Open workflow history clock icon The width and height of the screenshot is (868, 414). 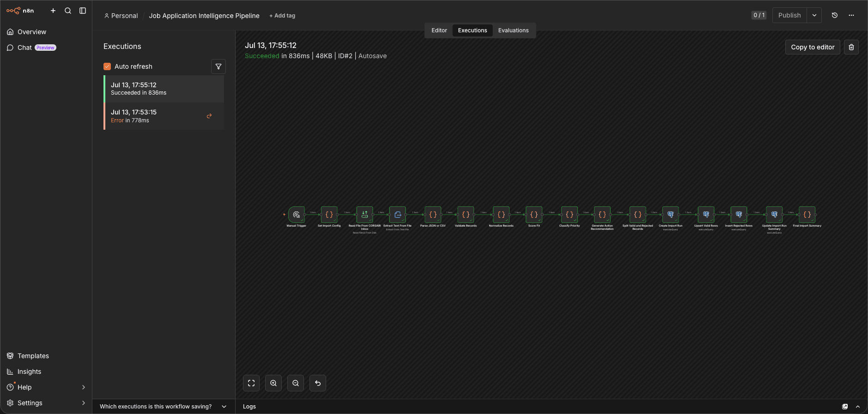(835, 15)
